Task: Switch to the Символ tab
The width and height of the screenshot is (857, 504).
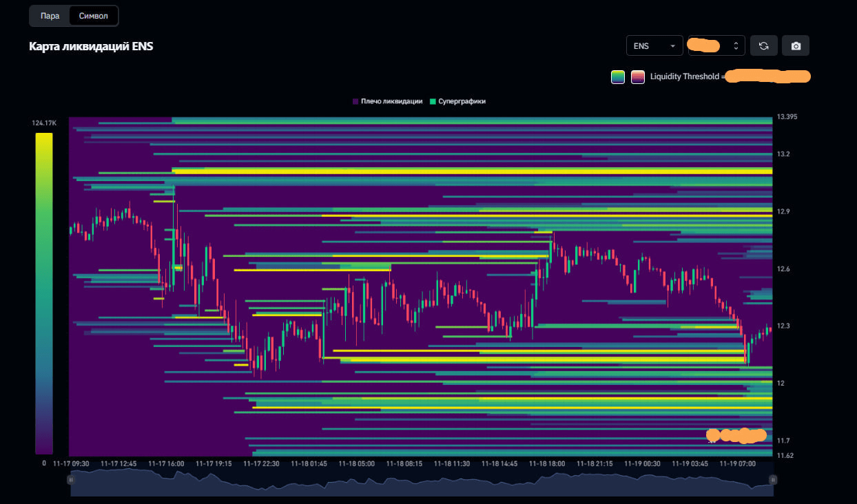Action: point(93,15)
